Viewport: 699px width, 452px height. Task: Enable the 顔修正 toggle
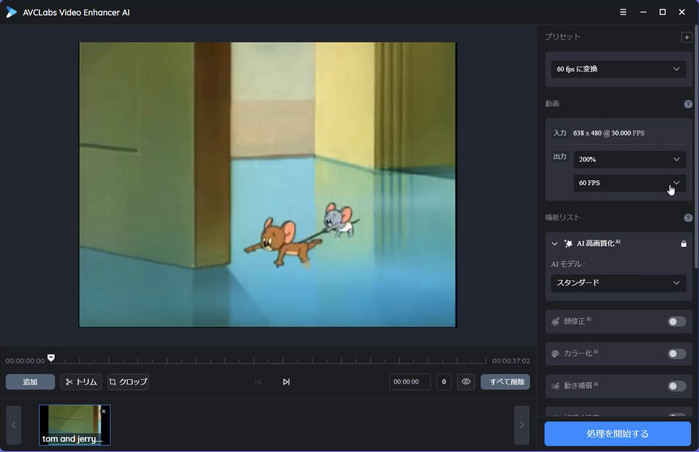676,321
